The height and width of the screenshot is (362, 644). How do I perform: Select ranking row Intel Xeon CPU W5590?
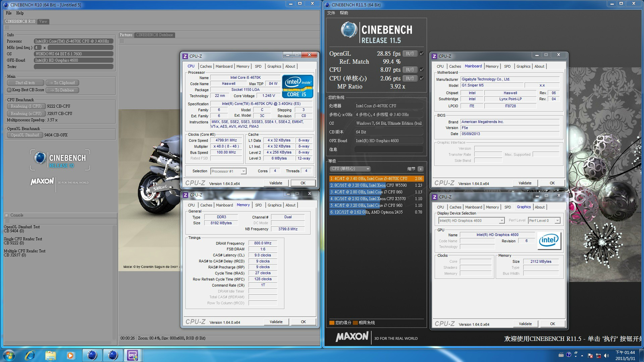376,185
